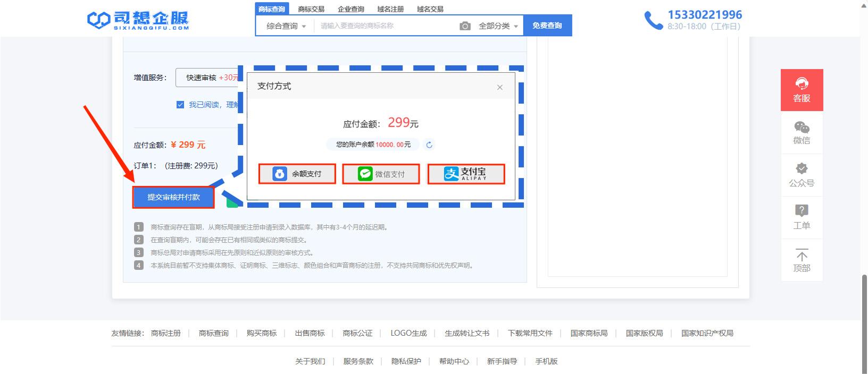The image size is (868, 374).
Task: Close the 支付方式 payment dialog
Action: (499, 88)
